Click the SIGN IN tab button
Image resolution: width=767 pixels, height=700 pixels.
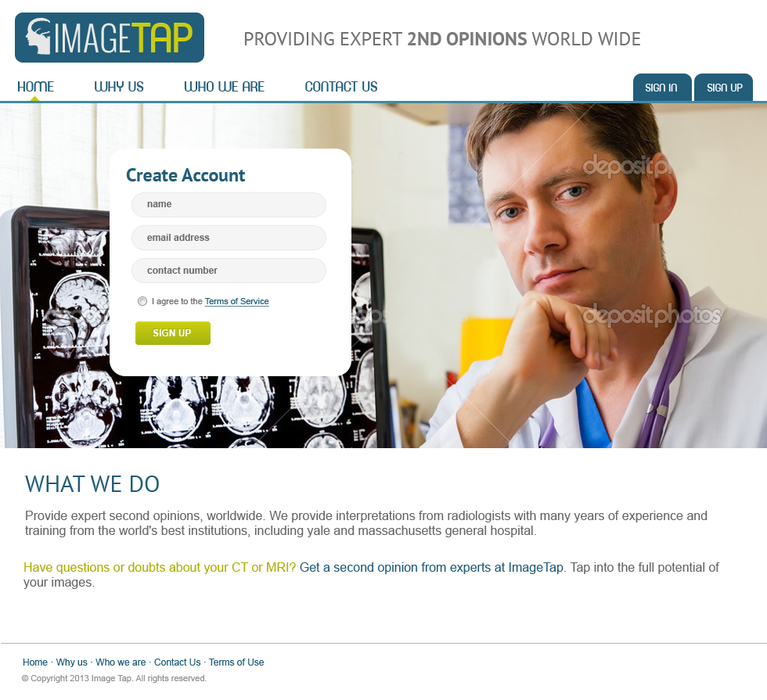[662, 88]
